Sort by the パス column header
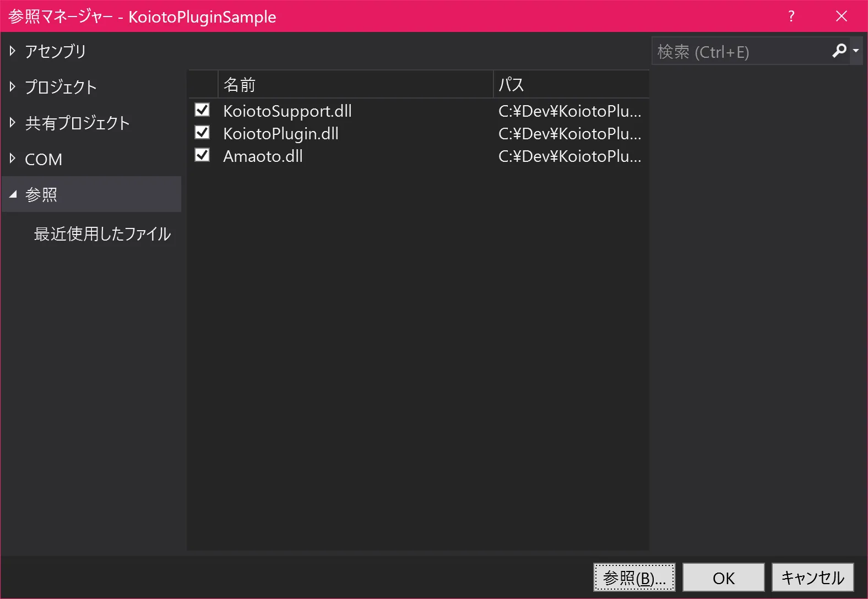The image size is (868, 599). (571, 85)
